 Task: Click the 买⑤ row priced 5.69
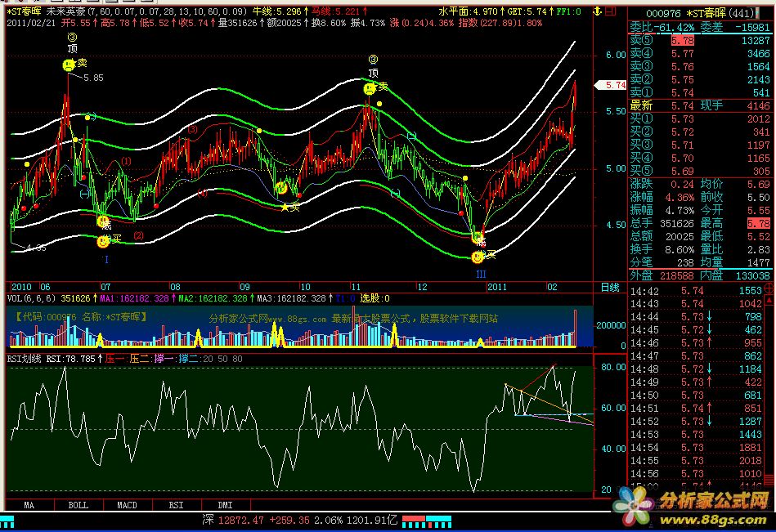pyautogui.click(x=700, y=171)
